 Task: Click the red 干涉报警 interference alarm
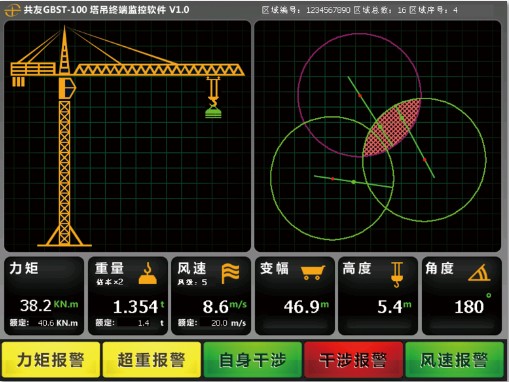point(353,360)
